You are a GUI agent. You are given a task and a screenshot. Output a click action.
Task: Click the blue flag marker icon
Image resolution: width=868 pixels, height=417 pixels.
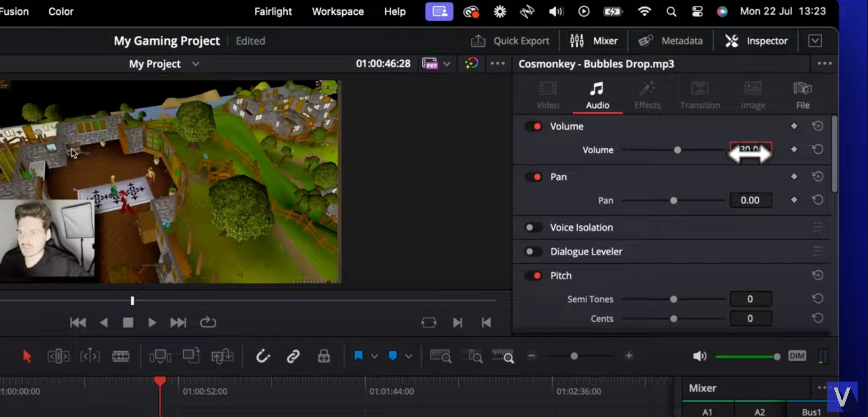(358, 356)
